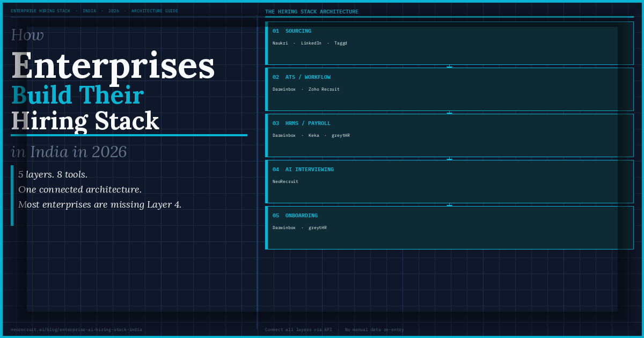Click "One connected architecture." line
The height and width of the screenshot is (338, 644).
coord(80,189)
